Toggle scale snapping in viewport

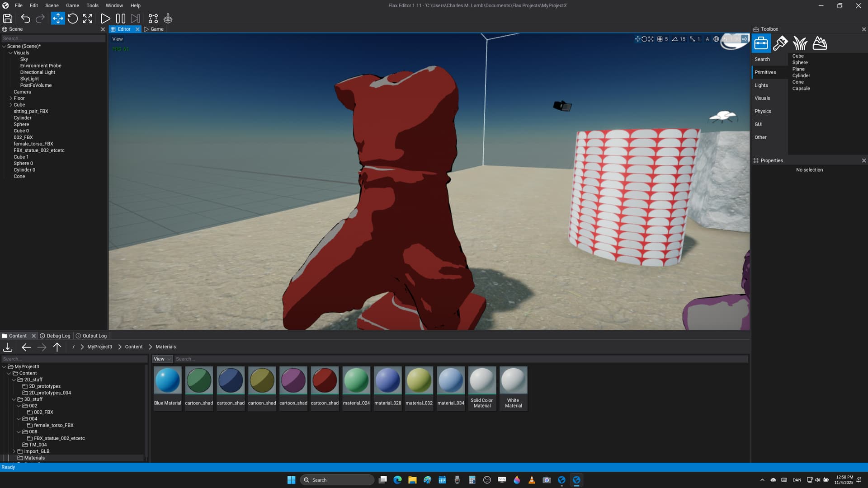[x=693, y=39]
